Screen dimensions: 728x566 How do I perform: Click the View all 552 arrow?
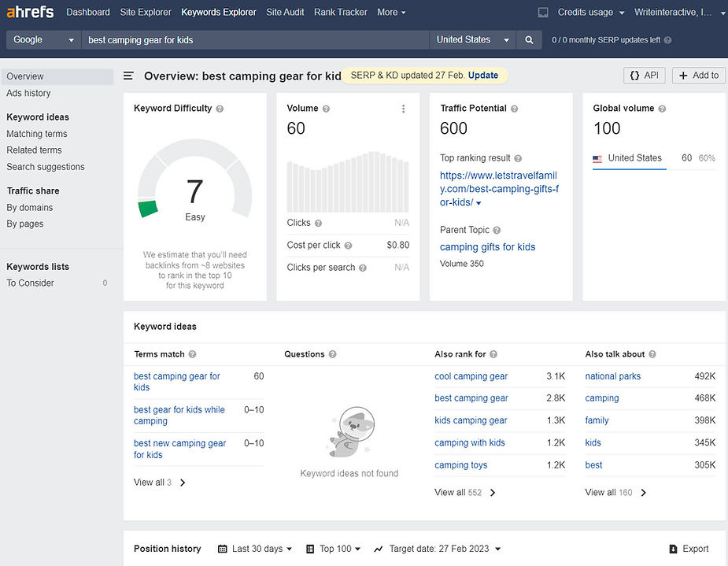click(x=493, y=493)
